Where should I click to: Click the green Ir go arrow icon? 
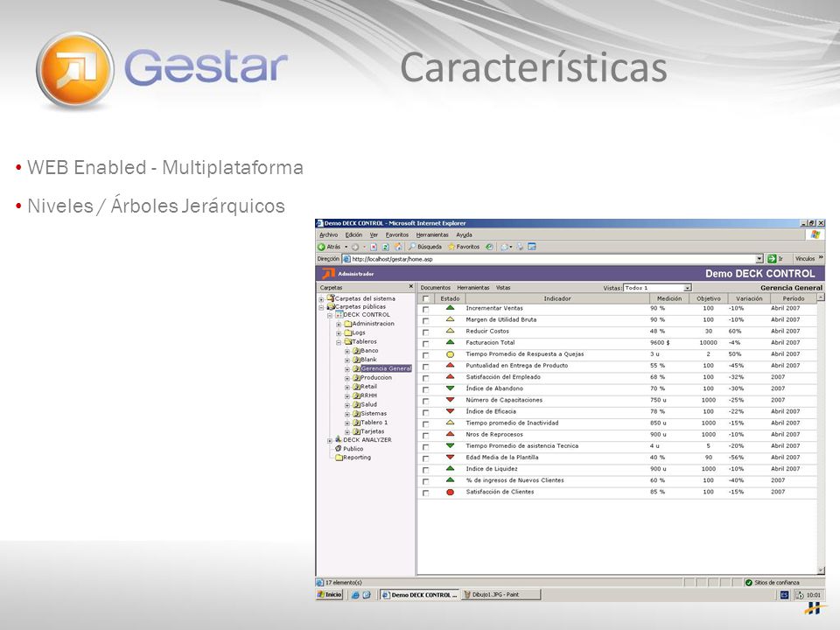tap(772, 259)
